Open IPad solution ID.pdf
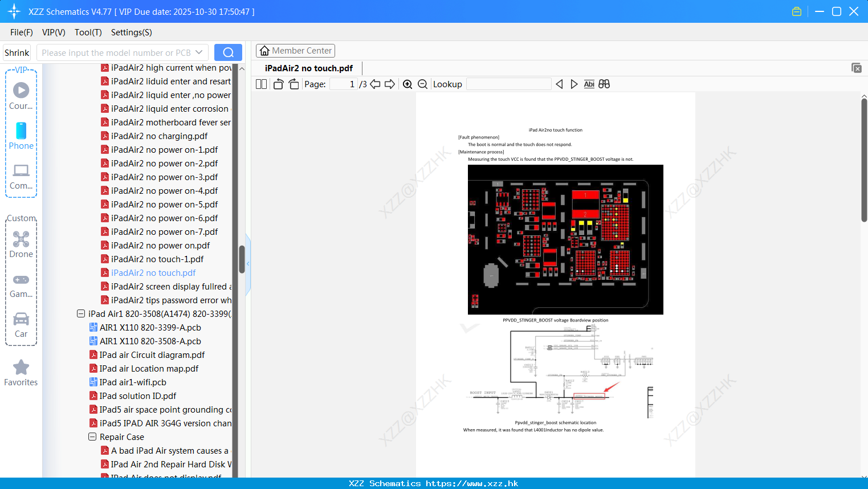This screenshot has width=868, height=489. tap(138, 396)
